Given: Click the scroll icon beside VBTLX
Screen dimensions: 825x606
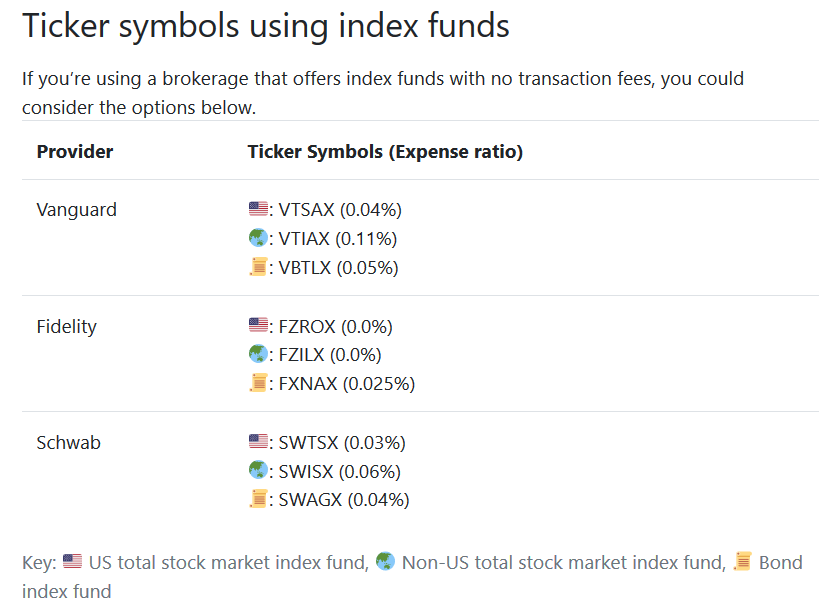Looking at the screenshot, I should coord(258,268).
